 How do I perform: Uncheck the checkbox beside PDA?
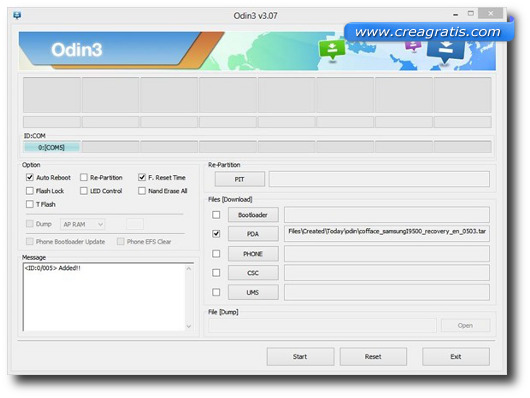(x=216, y=234)
